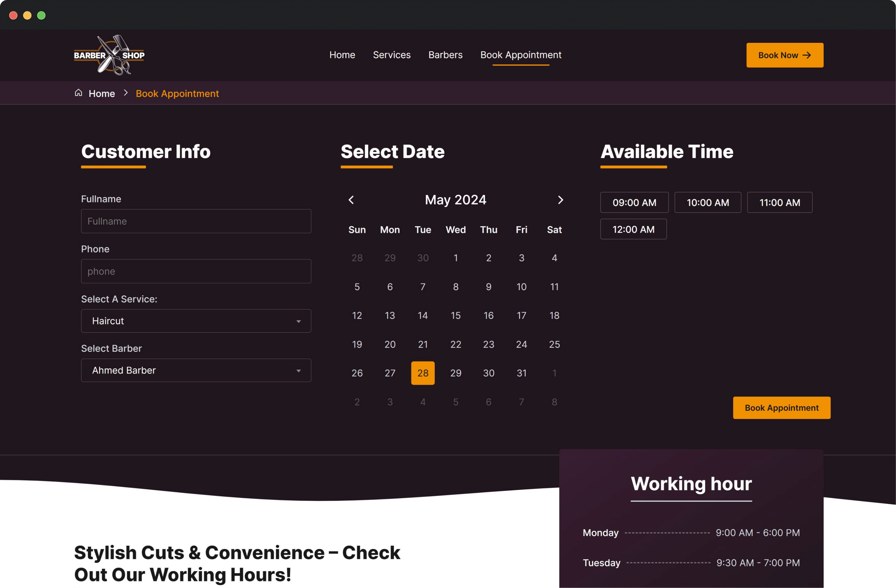Click the Book Appointment nav link

[x=521, y=55]
